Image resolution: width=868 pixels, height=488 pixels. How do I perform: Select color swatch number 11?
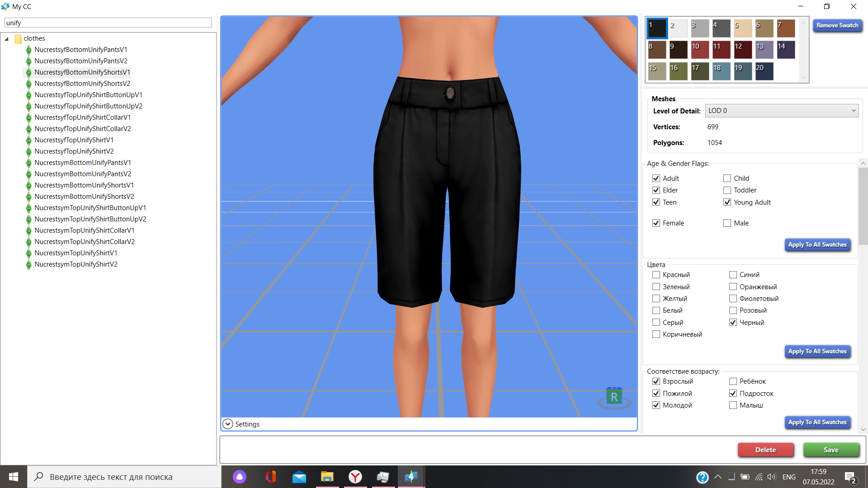tap(721, 50)
